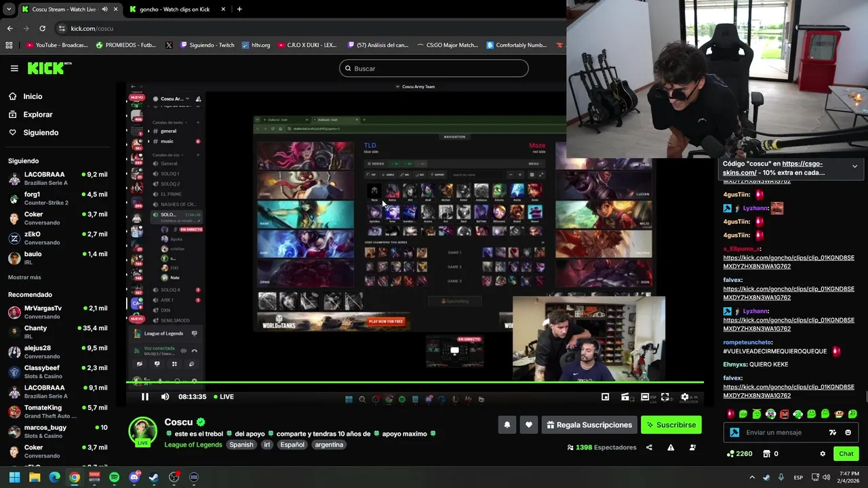
Task: Open marcos_bugy recommended channel
Action: [x=58, y=431]
